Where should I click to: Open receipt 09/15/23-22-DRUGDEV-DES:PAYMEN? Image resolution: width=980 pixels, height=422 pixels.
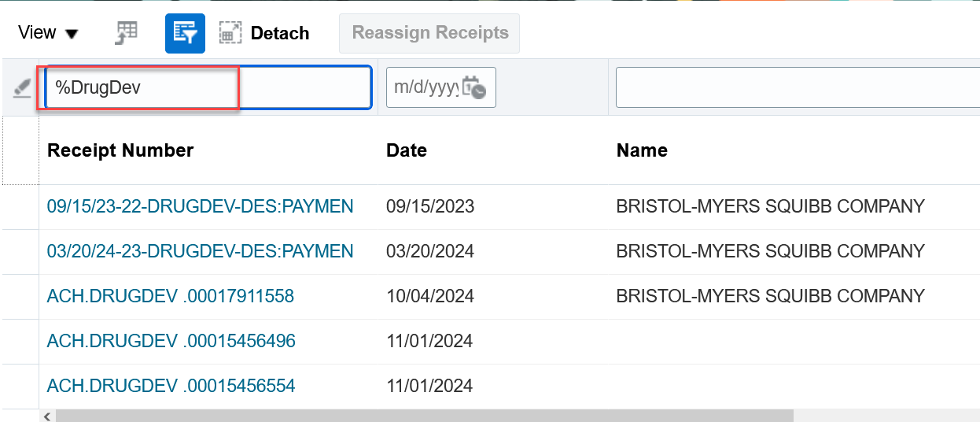click(x=200, y=206)
